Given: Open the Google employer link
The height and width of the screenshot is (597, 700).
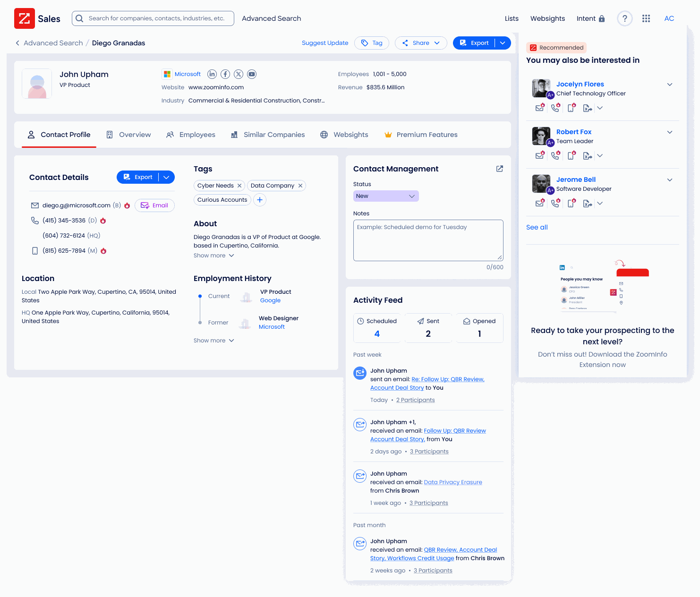Looking at the screenshot, I should (x=270, y=300).
